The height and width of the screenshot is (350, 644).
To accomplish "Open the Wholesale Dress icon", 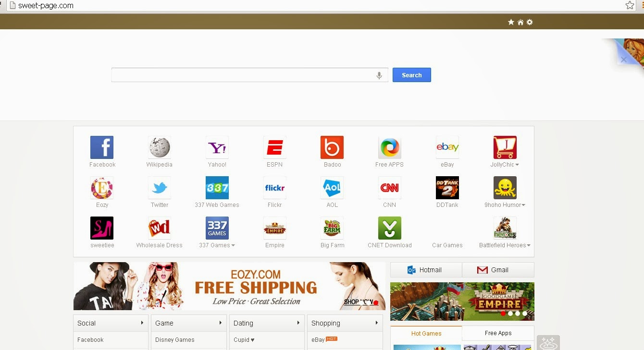I will pos(160,228).
